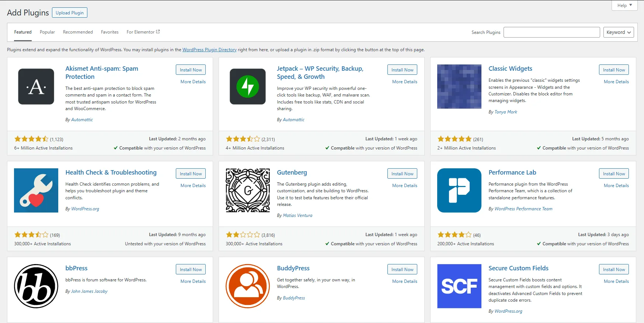Viewport: 644px width, 323px height.
Task: Install the Jetpack plugin
Action: (402, 70)
